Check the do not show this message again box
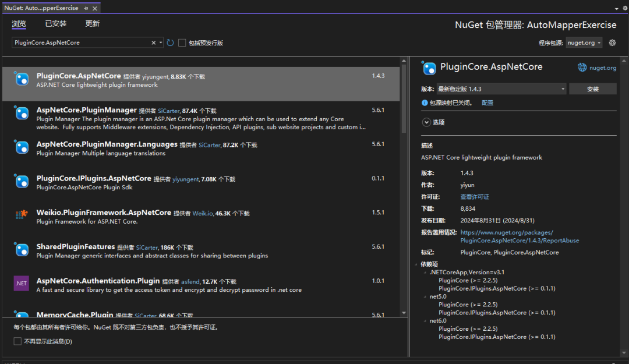 pyautogui.click(x=17, y=341)
